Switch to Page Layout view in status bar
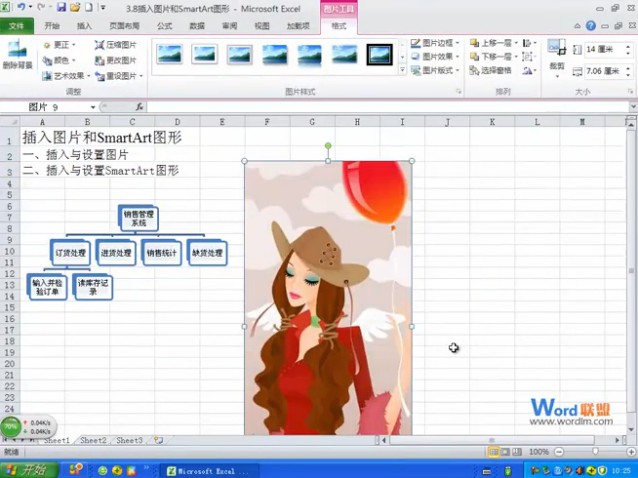The image size is (638, 478). 505,452
